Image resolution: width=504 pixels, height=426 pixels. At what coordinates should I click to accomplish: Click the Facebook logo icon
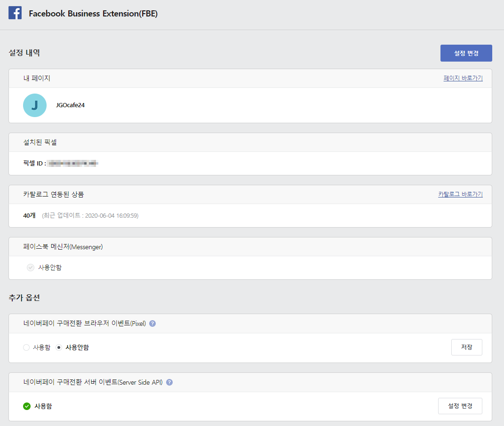15,13
